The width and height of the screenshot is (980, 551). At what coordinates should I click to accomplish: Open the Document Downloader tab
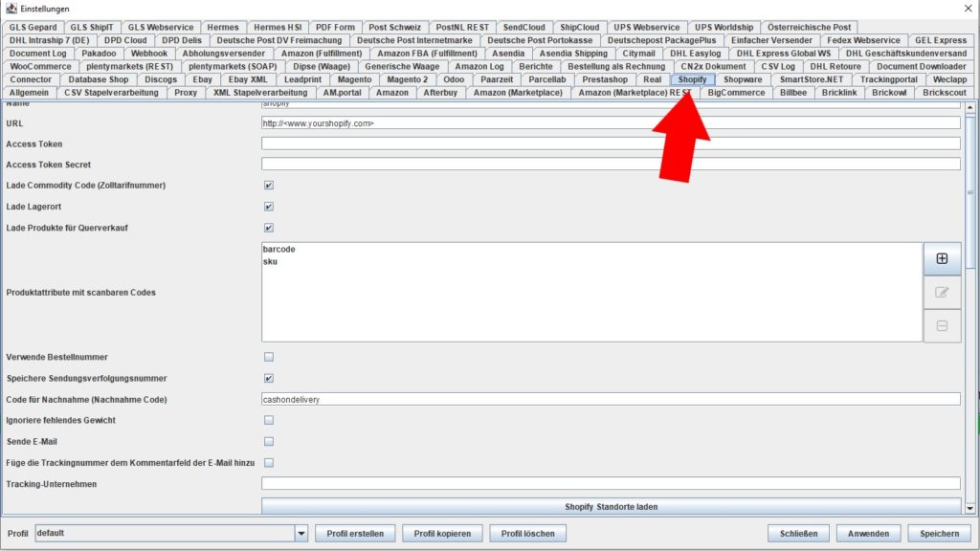coord(921,66)
